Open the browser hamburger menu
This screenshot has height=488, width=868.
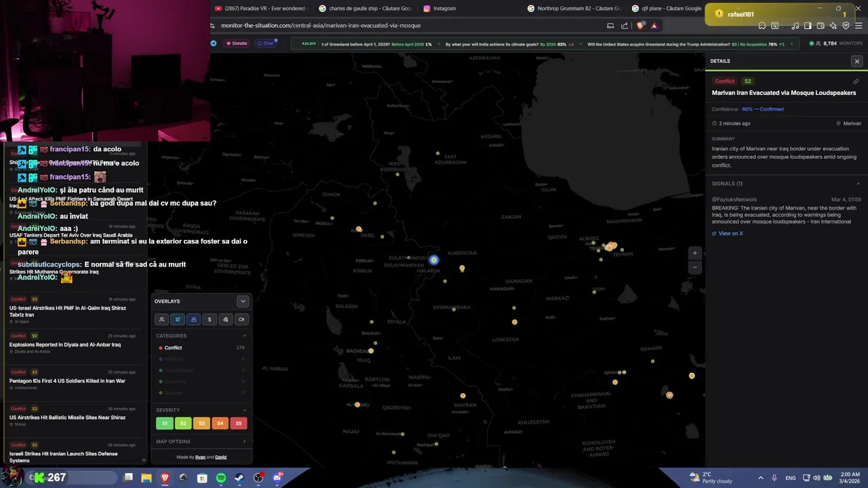point(858,26)
